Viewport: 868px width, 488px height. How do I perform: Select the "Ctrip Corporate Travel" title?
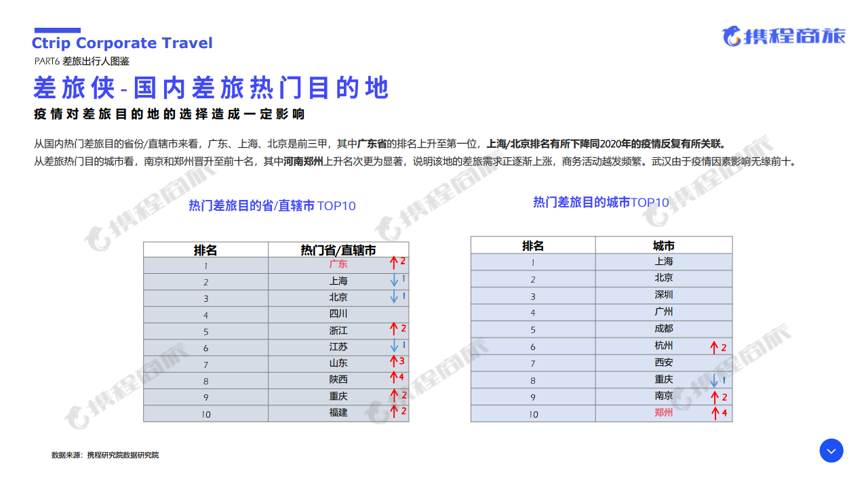point(122,43)
